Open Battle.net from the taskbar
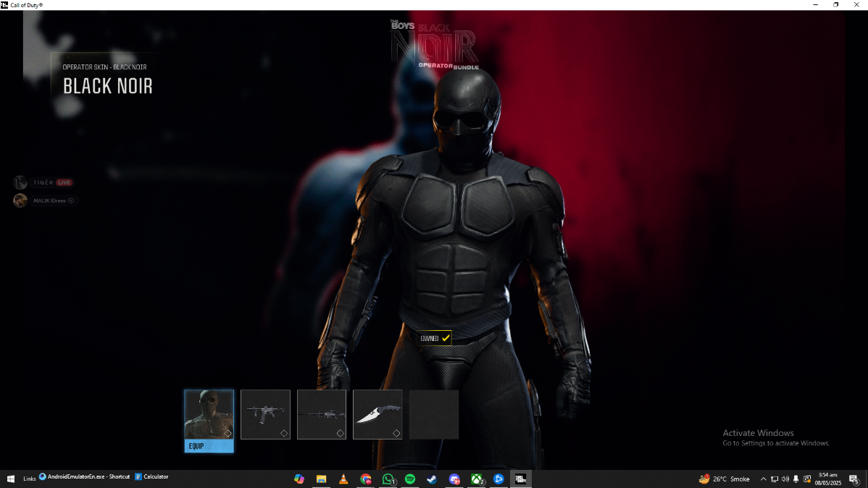The image size is (868, 488). click(x=498, y=479)
